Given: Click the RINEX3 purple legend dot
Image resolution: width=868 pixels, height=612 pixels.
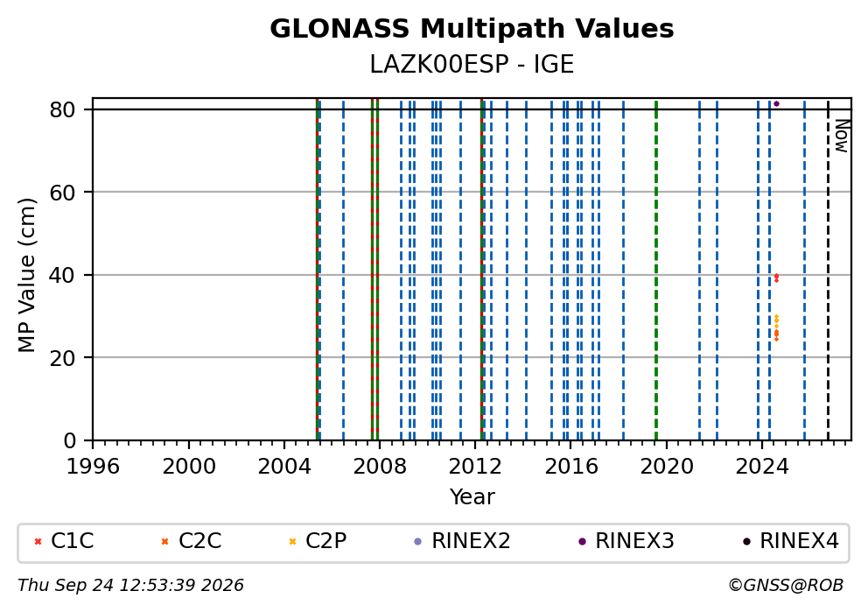Looking at the screenshot, I should click(x=582, y=542).
